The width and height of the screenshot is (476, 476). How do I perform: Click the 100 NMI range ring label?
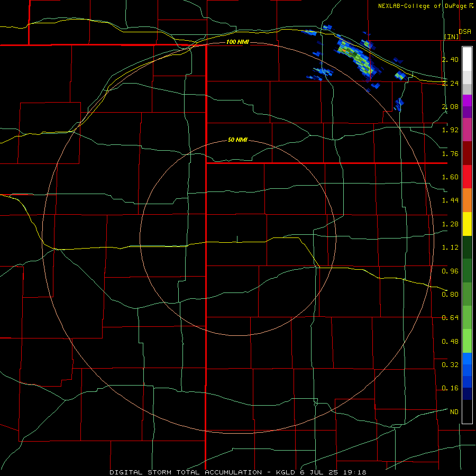[x=237, y=42]
